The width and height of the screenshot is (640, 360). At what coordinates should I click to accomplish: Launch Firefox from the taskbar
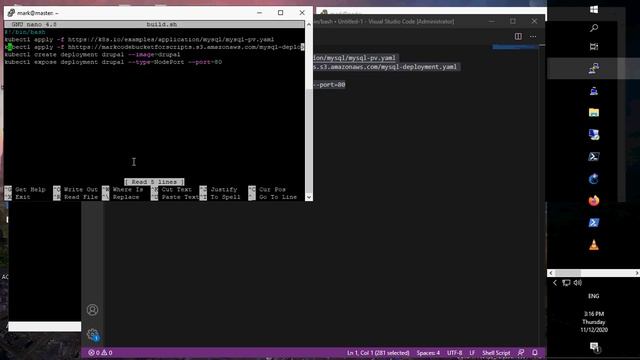[x=594, y=201]
